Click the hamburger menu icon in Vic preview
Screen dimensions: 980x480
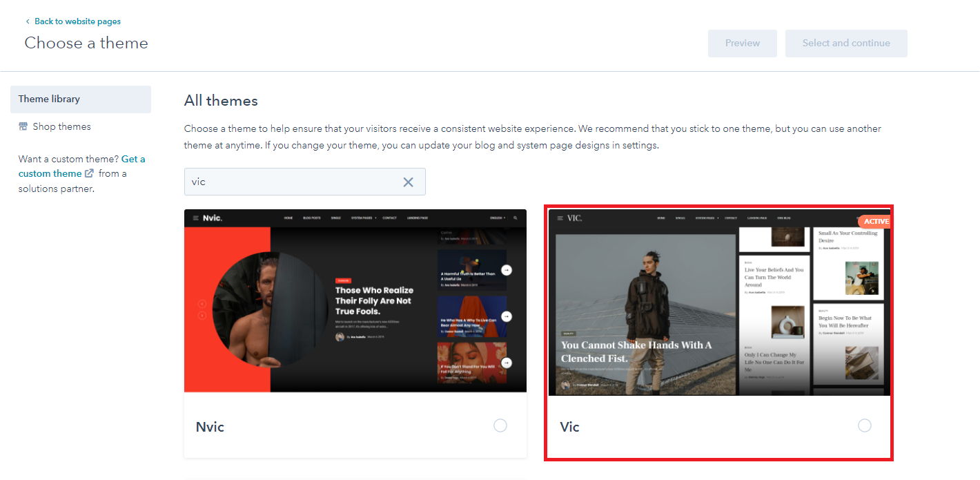pyautogui.click(x=558, y=218)
